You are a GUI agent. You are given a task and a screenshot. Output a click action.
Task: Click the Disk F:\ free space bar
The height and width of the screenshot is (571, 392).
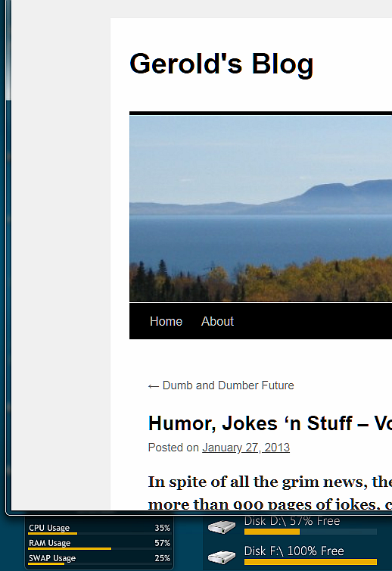pos(310,562)
